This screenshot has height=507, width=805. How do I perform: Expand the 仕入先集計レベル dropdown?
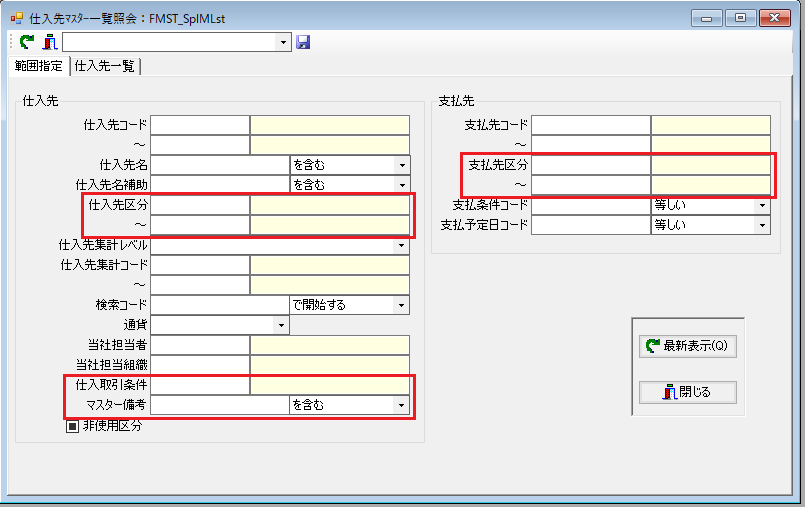click(402, 245)
